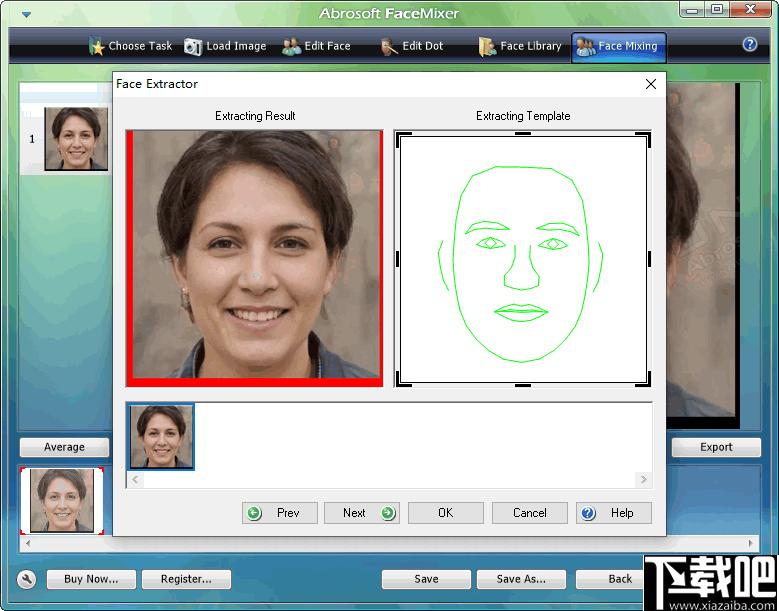Image resolution: width=779 pixels, height=611 pixels.
Task: Click the strip scrollbar right arrow
Action: 643,479
